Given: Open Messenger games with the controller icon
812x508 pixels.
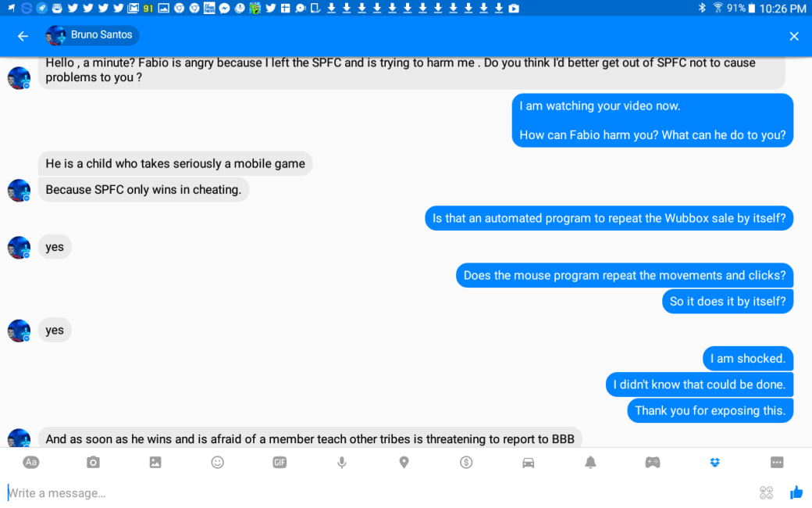Looking at the screenshot, I should [652, 462].
